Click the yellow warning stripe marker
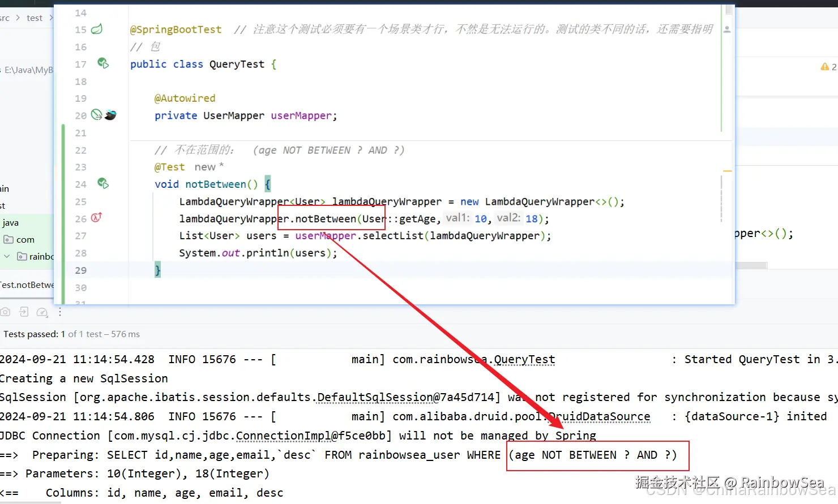838x504 pixels. (x=728, y=171)
